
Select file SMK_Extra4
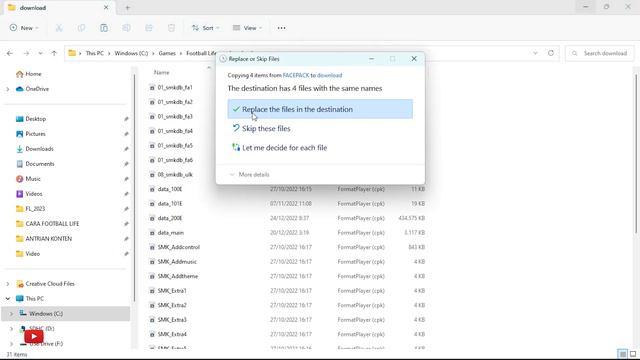172,334
